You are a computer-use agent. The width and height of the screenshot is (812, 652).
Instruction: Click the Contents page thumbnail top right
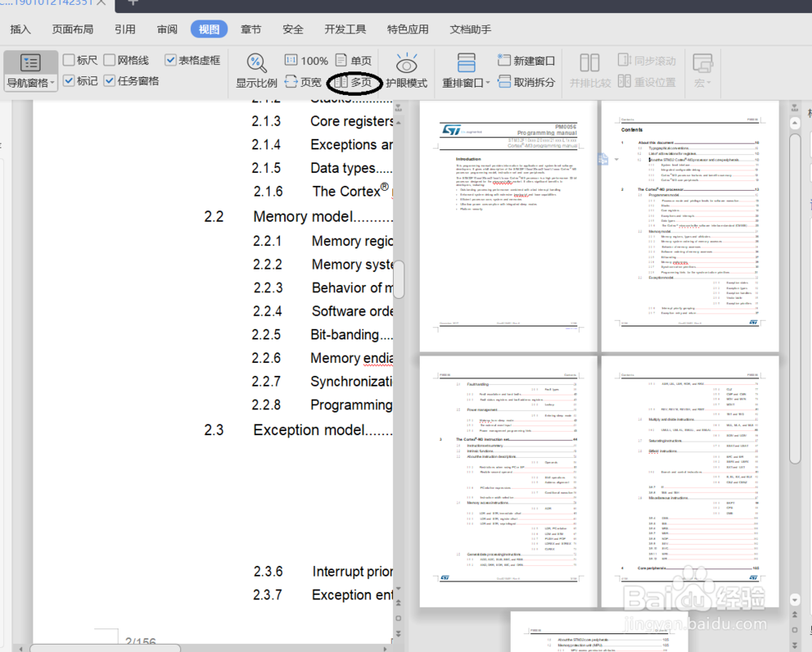point(690,227)
